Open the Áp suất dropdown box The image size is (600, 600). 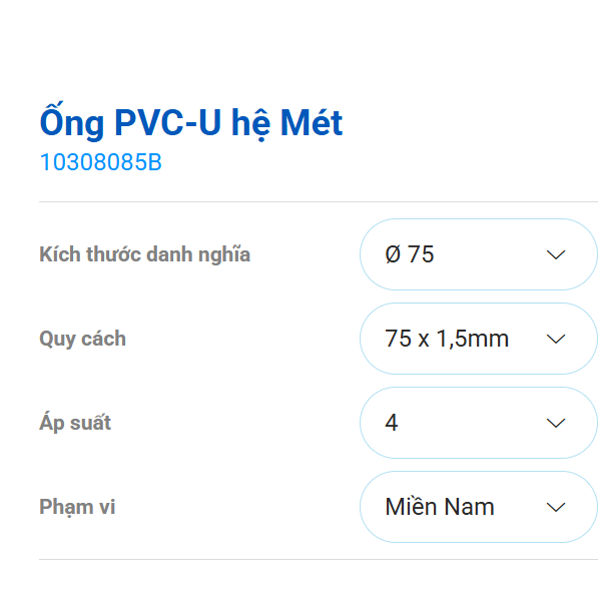[x=478, y=423]
